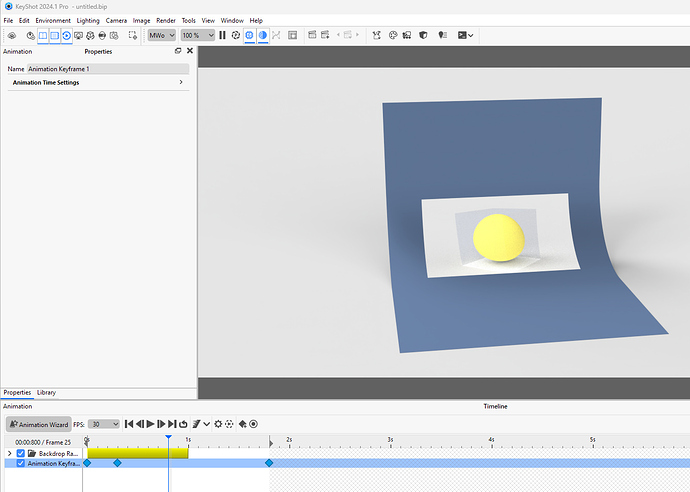Click the node-graph tool icon
Image resolution: width=690 pixels, height=492 pixels.
click(x=377, y=35)
